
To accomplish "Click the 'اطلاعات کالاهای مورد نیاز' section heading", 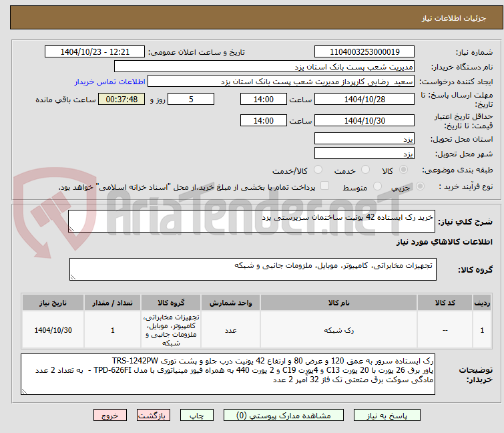I will (444, 242).
